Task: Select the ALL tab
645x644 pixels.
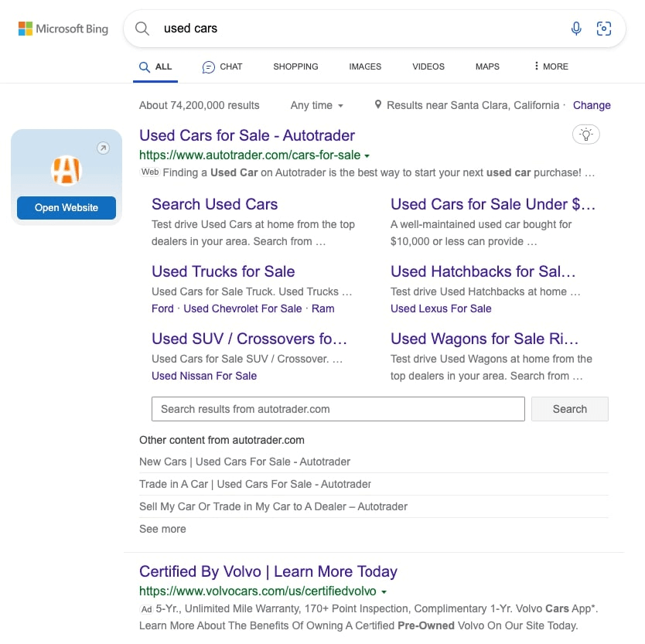Action: tap(155, 66)
